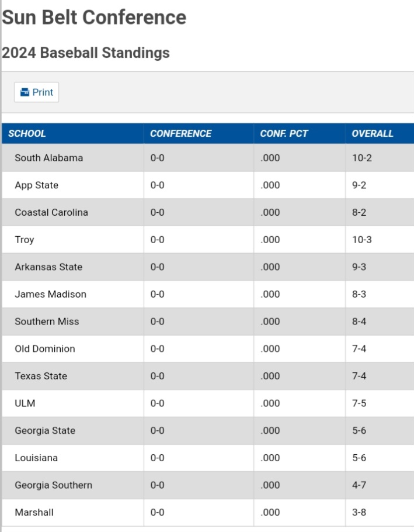Click Louisiana in the standings

coord(36,458)
